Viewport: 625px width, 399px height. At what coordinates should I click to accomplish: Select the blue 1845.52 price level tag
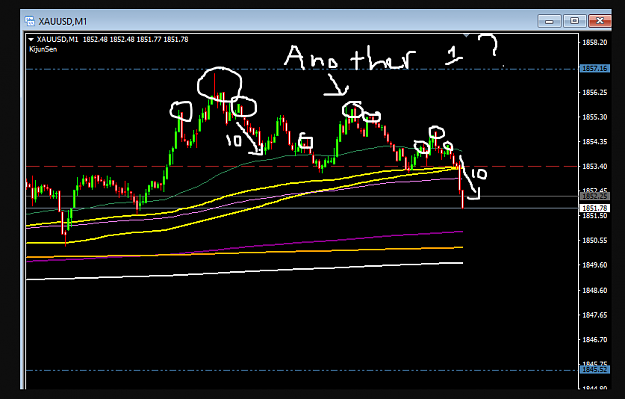595,370
